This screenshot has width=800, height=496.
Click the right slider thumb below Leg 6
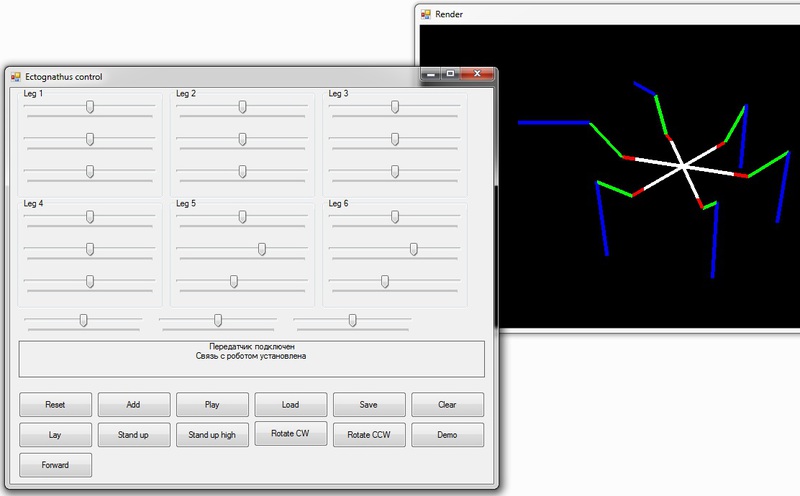(x=353, y=320)
